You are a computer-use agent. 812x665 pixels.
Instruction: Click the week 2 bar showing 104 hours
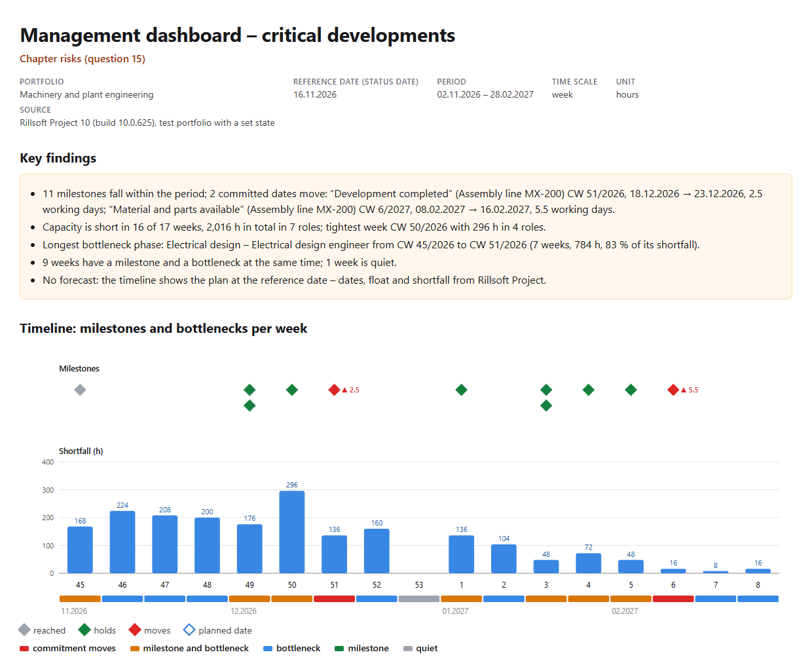(504, 559)
